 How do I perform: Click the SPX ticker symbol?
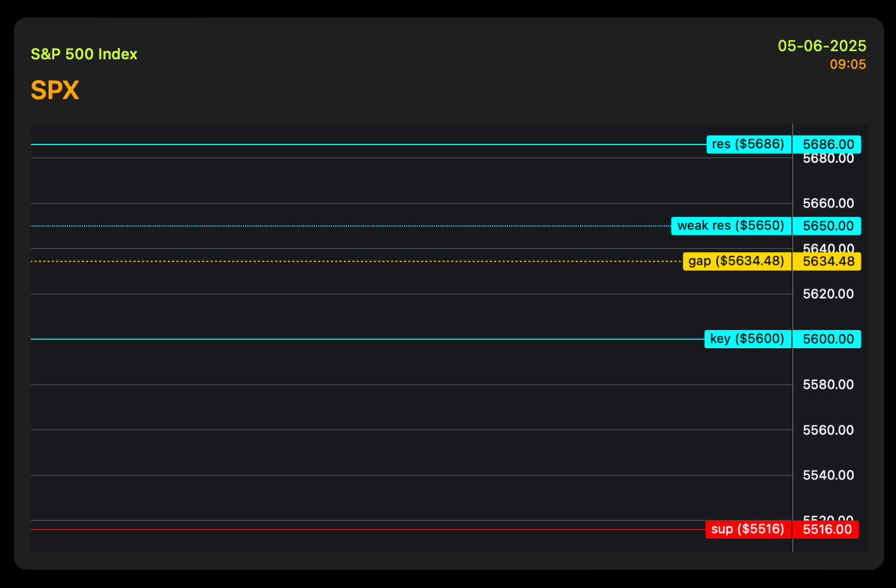click(x=55, y=91)
